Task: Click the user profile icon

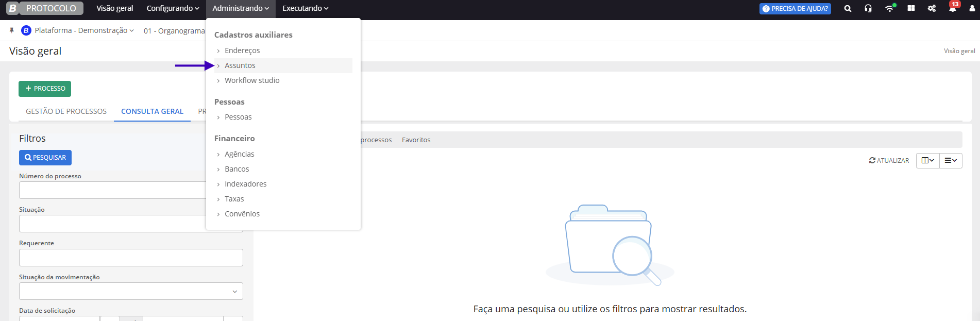Action: click(972, 9)
